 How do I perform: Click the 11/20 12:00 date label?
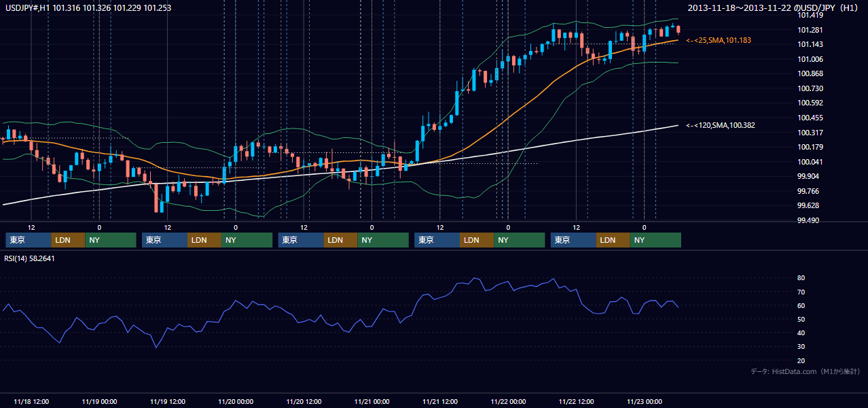point(304,401)
